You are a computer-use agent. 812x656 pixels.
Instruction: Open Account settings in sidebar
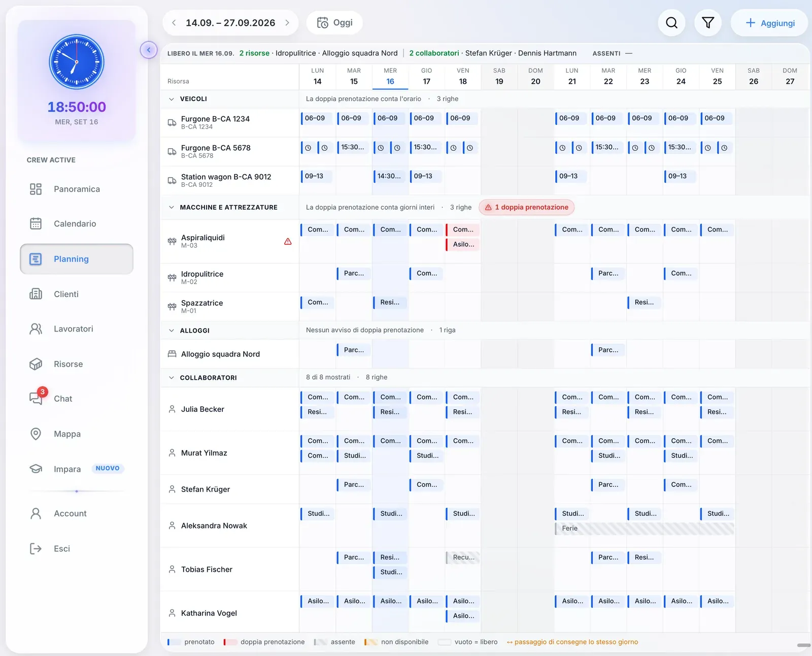point(77,513)
